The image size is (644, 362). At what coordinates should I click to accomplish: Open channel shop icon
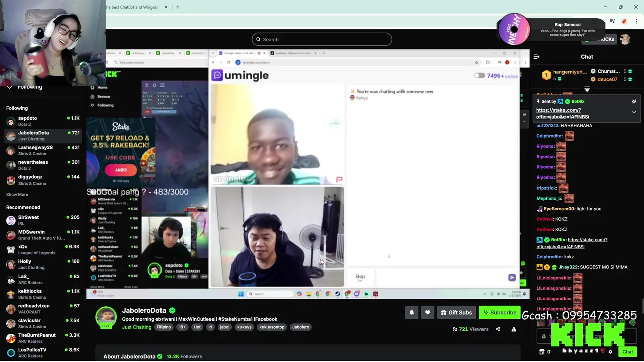click(542, 352)
